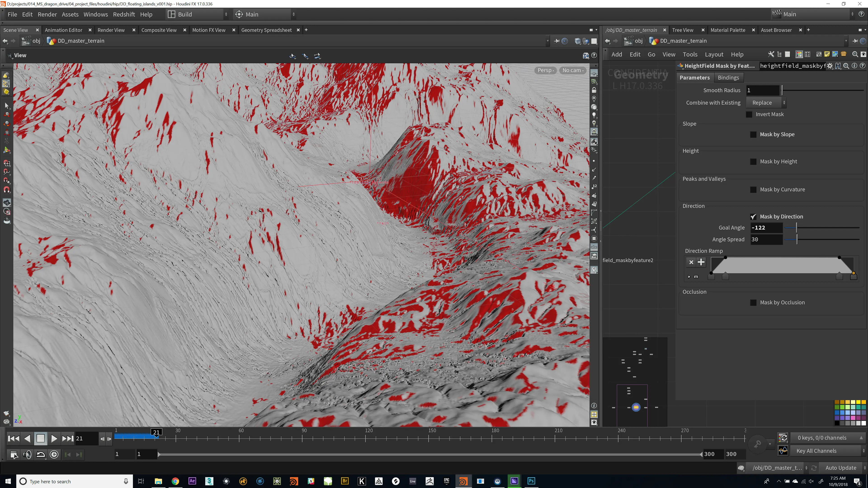Open network editor tools wrench icon
Image resolution: width=868 pixels, height=488 pixels.
click(x=771, y=54)
